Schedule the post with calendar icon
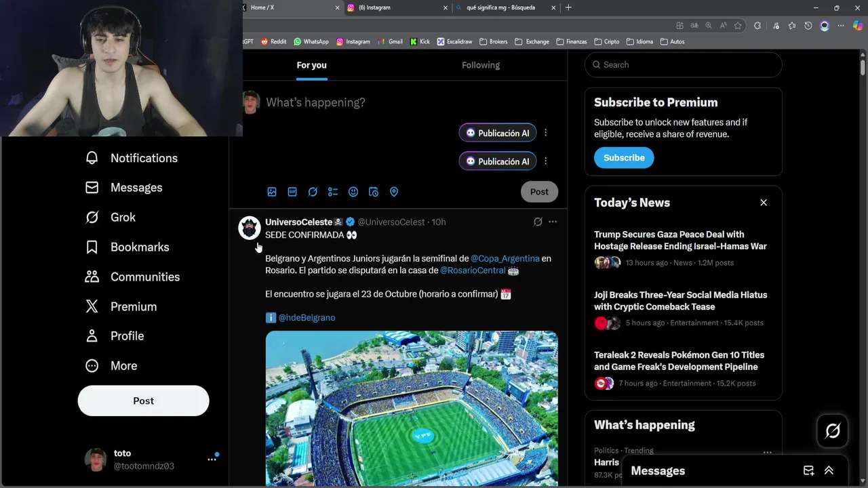 (374, 192)
